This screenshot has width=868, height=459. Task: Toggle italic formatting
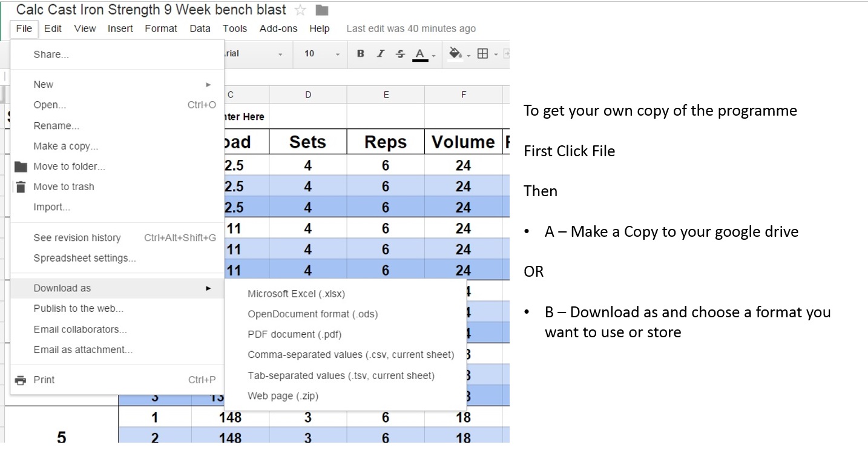380,54
